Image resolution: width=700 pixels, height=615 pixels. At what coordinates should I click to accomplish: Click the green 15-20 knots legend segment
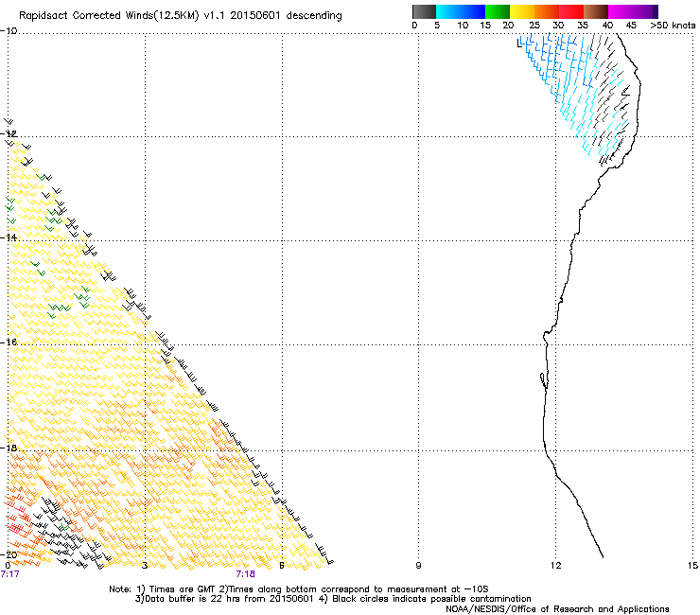[498, 11]
